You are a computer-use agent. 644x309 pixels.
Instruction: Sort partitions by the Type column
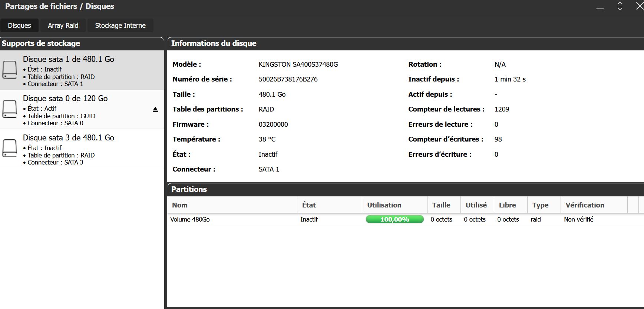(x=544, y=205)
